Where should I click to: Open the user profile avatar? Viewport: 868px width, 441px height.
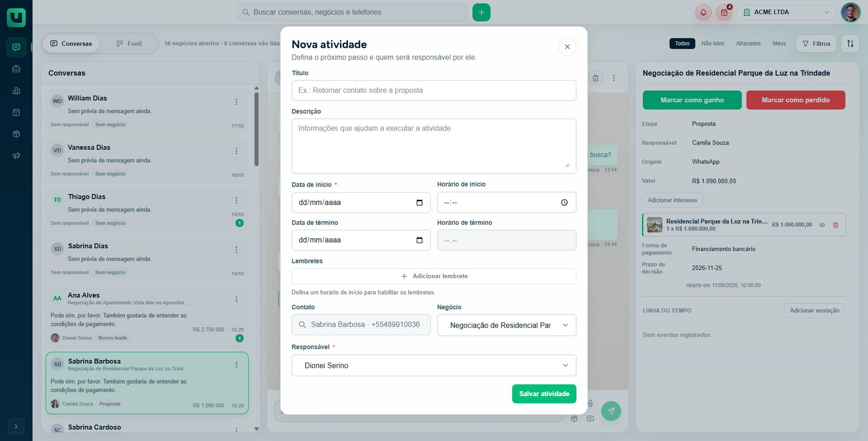point(851,12)
